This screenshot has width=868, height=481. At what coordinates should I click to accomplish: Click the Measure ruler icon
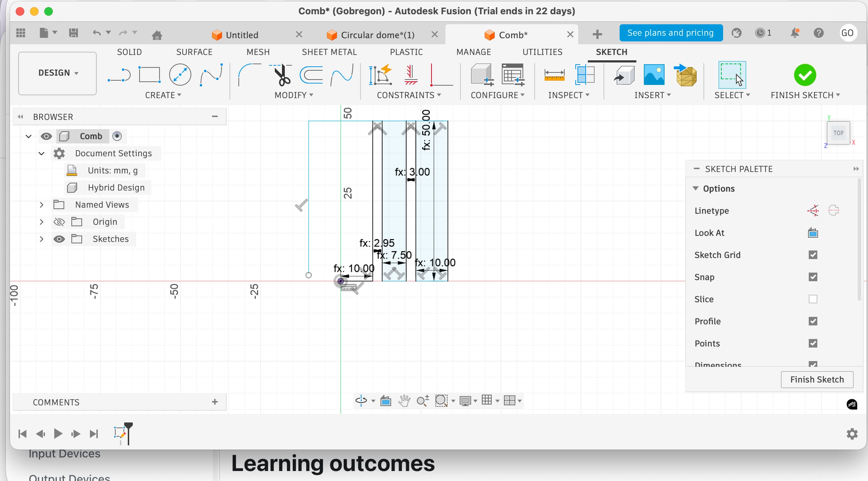tap(554, 75)
